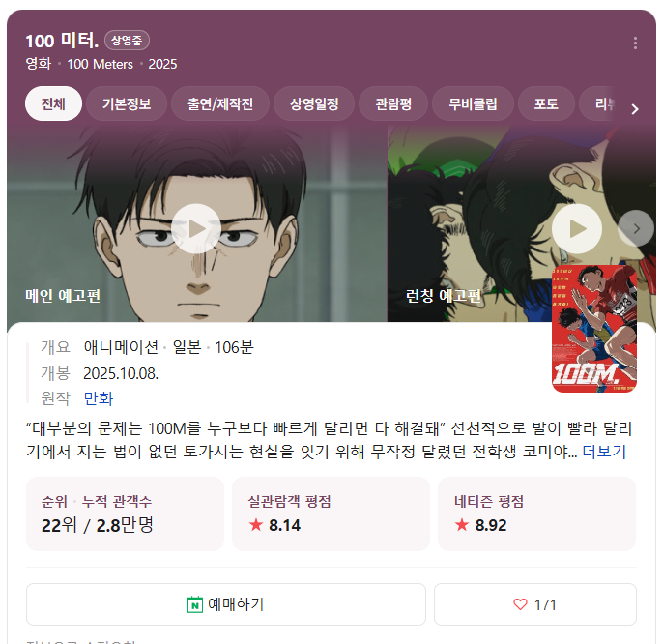
Task: Select the 포토 tab
Action: click(546, 103)
